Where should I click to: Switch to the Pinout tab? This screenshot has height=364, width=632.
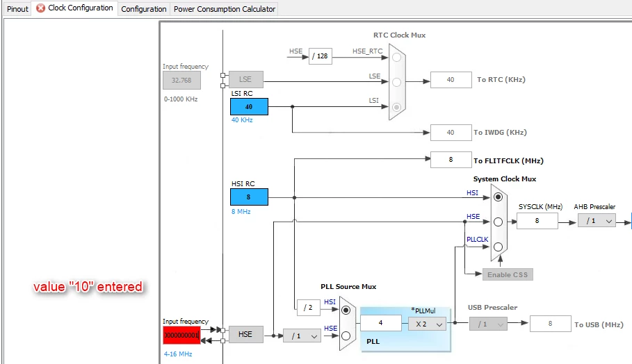(x=18, y=9)
